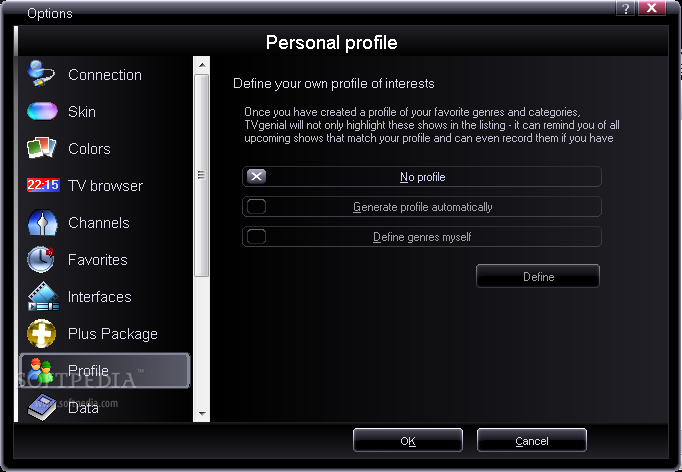The image size is (682, 472).
Task: Switch to the Colors section
Action: click(89, 149)
